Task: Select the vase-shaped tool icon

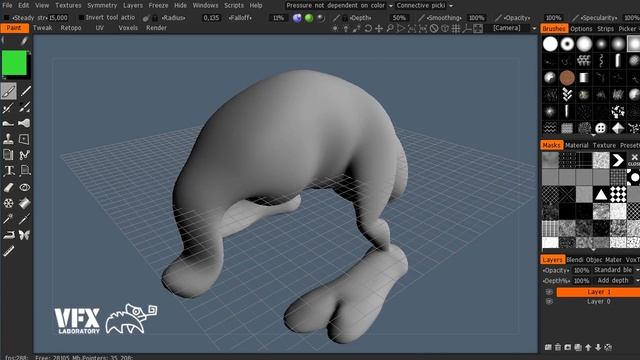Action: click(x=24, y=123)
